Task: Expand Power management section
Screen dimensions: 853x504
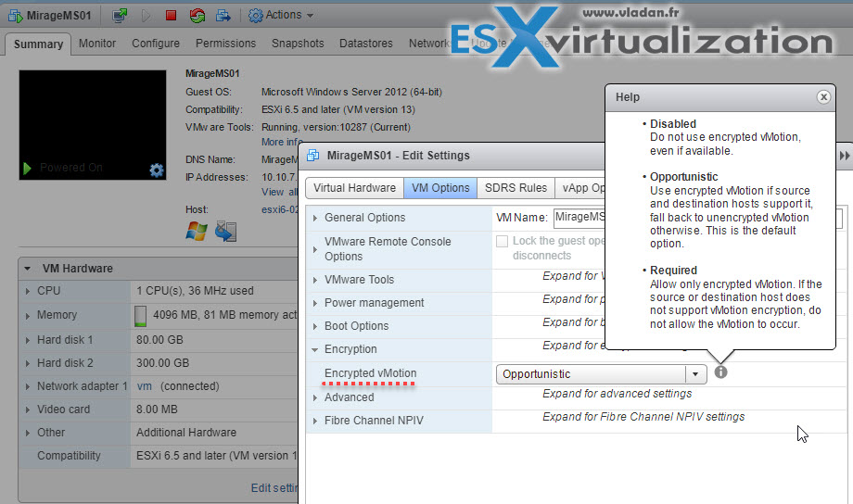Action: [315, 303]
